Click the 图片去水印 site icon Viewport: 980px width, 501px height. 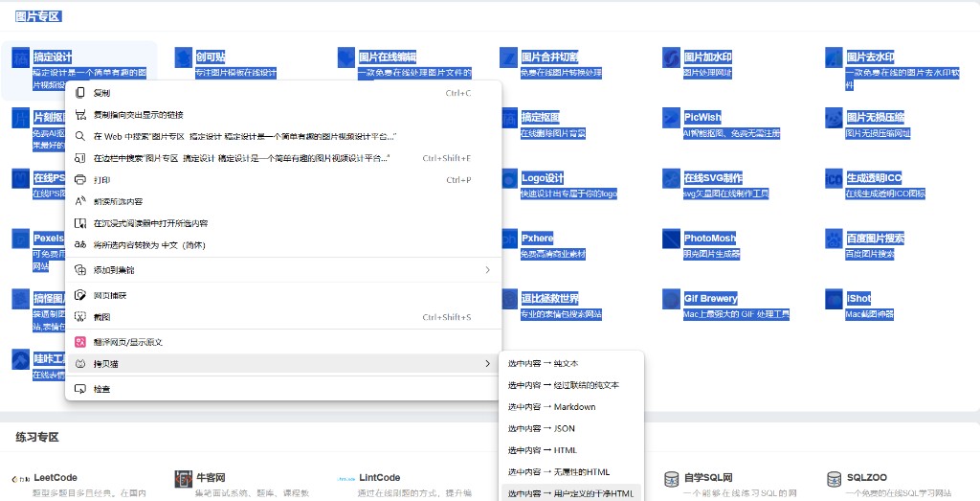tap(834, 57)
